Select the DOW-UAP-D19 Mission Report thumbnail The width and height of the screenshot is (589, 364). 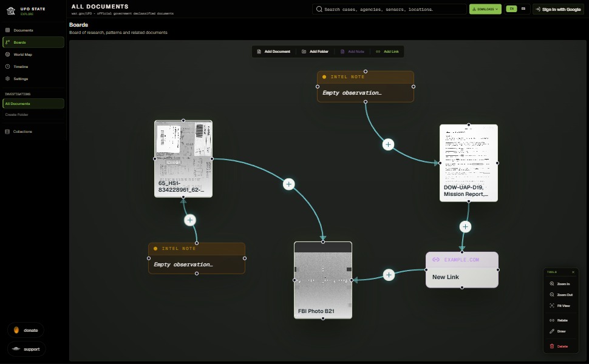469,163
